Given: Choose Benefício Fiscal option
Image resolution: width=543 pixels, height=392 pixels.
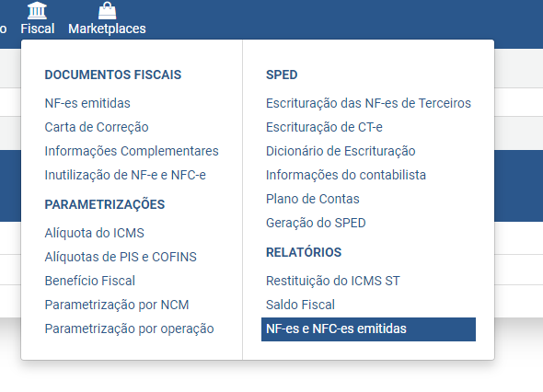Looking at the screenshot, I should point(89,281).
